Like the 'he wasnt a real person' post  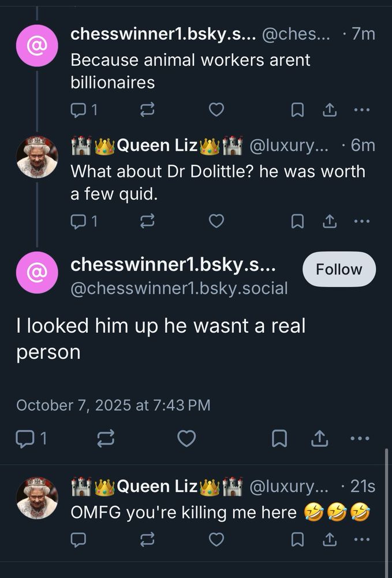coord(186,439)
